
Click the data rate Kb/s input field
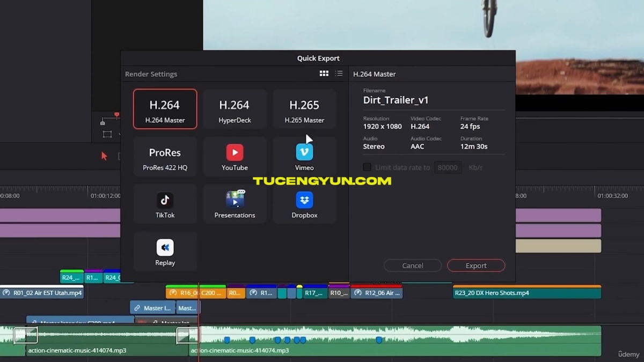tap(448, 167)
